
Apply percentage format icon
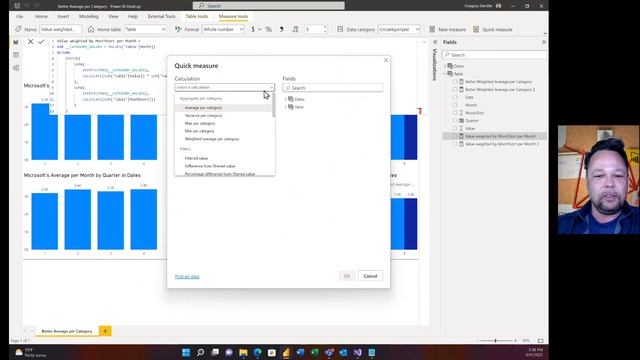(269, 29)
